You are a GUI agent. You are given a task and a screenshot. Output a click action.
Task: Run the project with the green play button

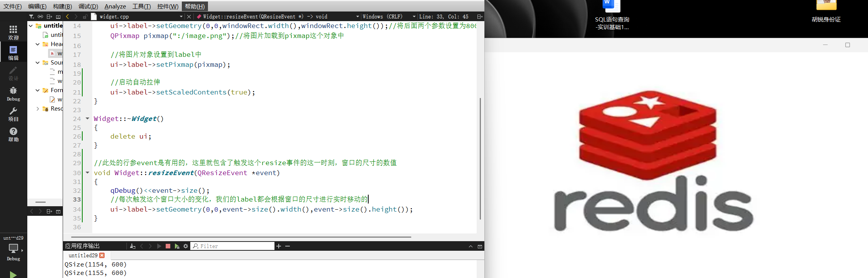click(x=13, y=274)
